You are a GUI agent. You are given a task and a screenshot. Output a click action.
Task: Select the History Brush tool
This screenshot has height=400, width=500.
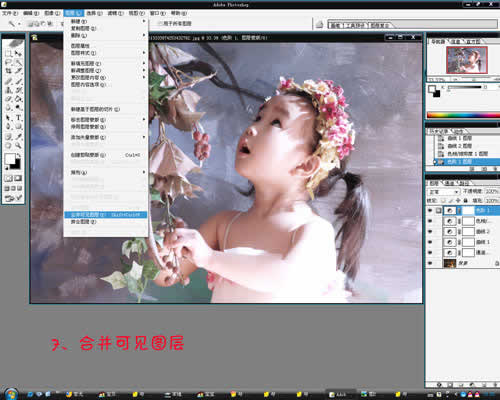coord(18,90)
